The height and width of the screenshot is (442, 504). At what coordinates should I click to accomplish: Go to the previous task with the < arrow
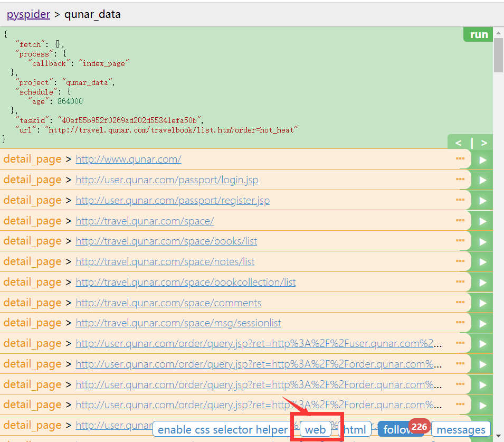(x=459, y=143)
